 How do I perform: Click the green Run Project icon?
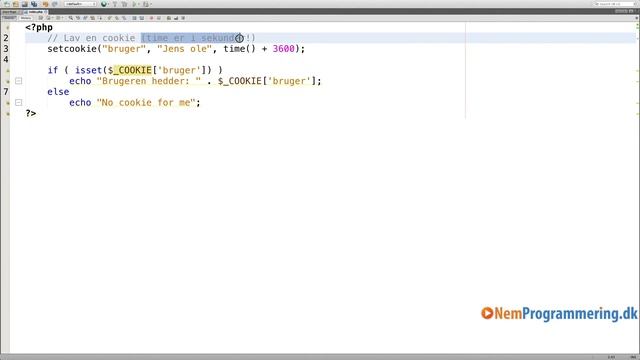(134, 4)
